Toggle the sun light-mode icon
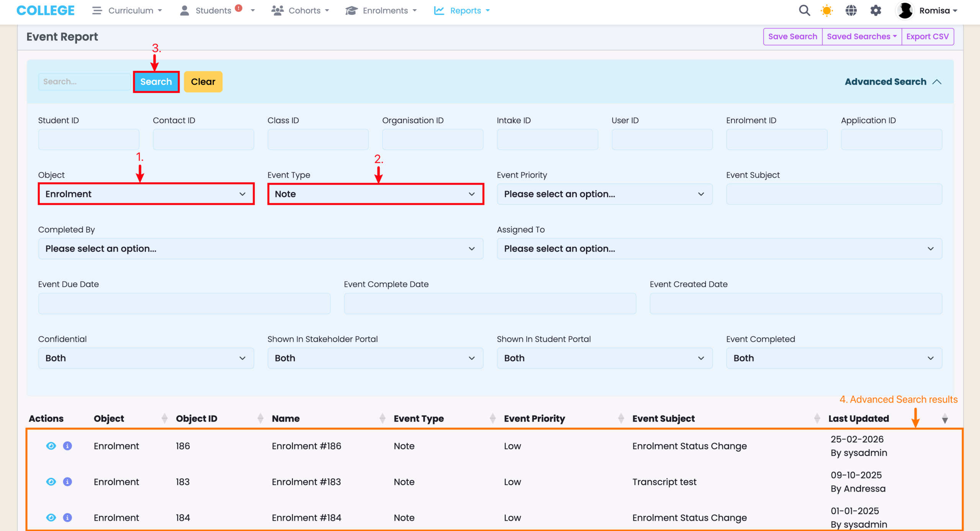This screenshot has width=980, height=531. click(x=827, y=10)
